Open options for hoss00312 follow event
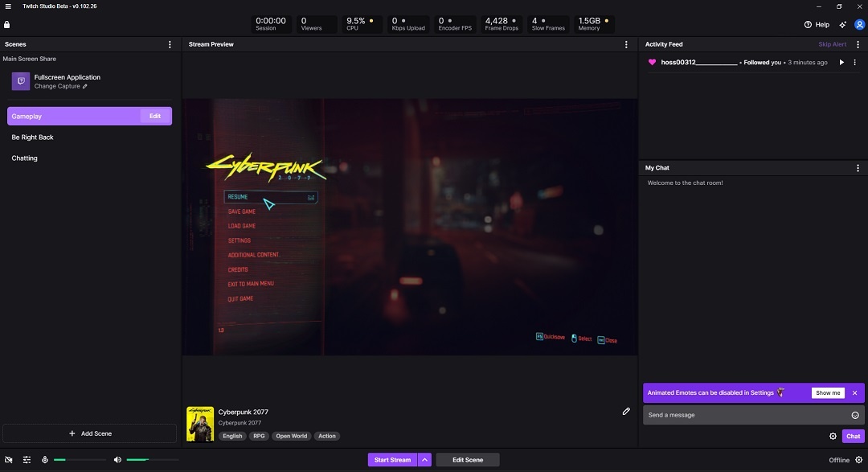Image resolution: width=868 pixels, height=472 pixels. (x=854, y=63)
